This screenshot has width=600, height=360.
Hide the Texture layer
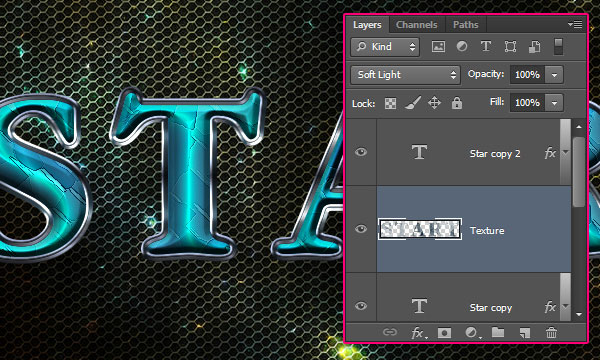click(360, 229)
